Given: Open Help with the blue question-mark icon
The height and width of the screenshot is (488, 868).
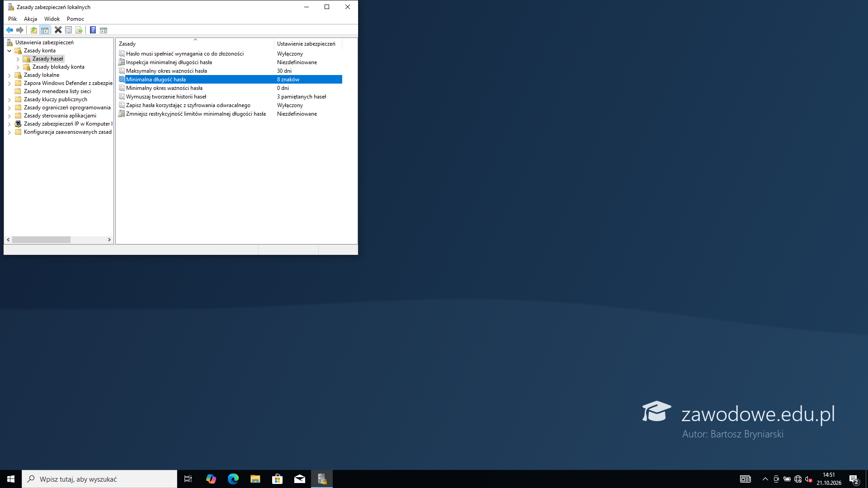Looking at the screenshot, I should click(93, 30).
